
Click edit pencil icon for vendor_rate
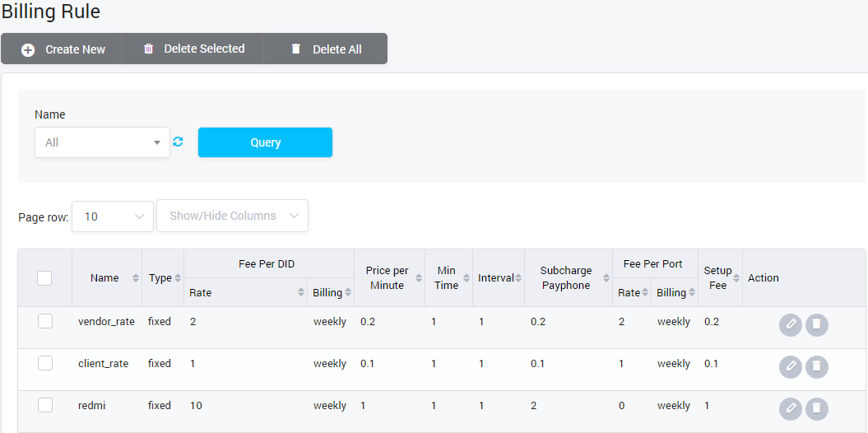pos(790,324)
